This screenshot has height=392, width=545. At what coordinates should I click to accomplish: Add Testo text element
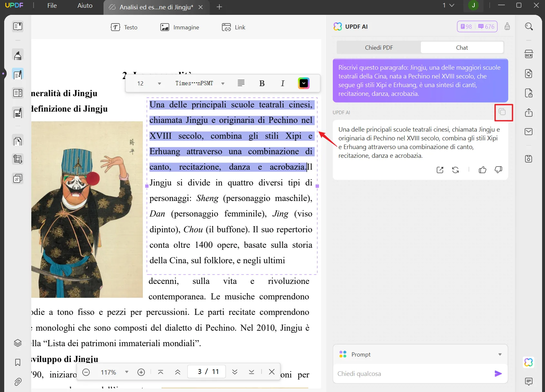coord(124,27)
